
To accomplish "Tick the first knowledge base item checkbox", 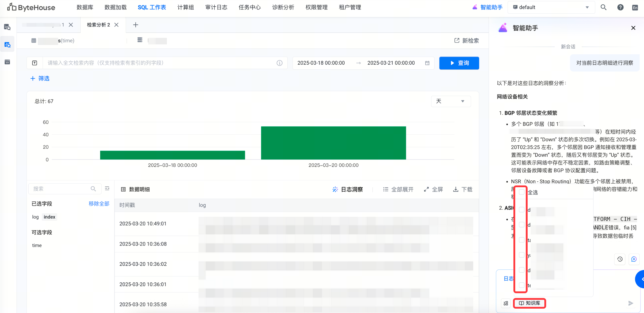I will click(x=522, y=210).
